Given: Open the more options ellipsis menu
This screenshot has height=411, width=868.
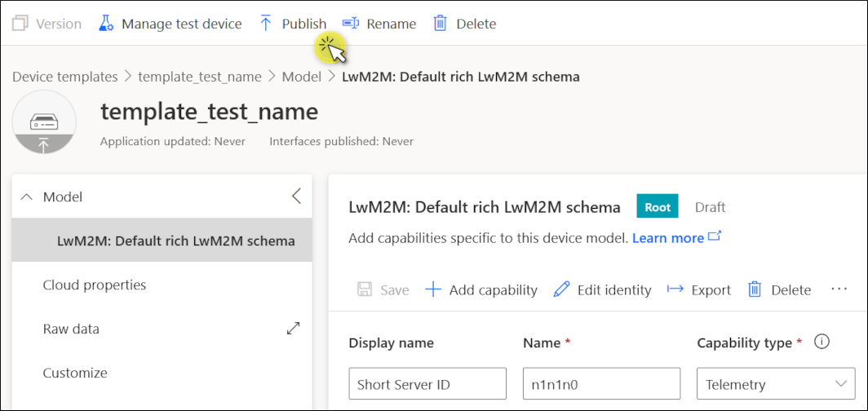Looking at the screenshot, I should click(x=839, y=289).
